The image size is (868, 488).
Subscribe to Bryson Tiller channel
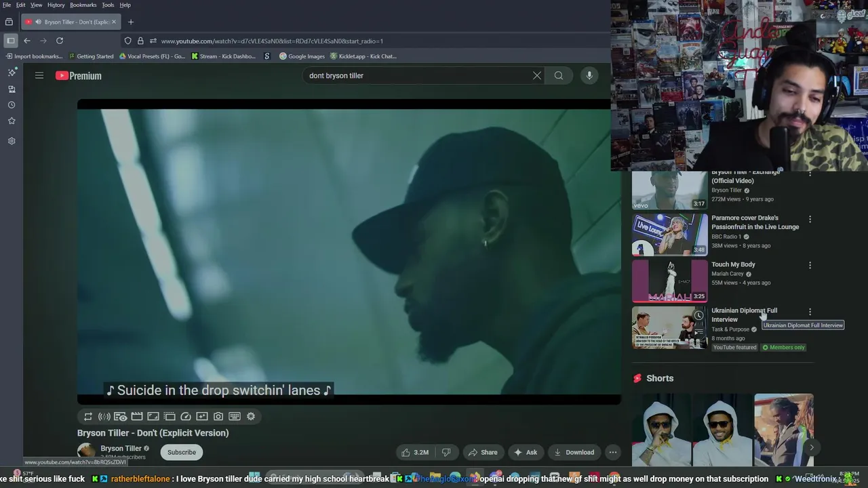pos(182,452)
